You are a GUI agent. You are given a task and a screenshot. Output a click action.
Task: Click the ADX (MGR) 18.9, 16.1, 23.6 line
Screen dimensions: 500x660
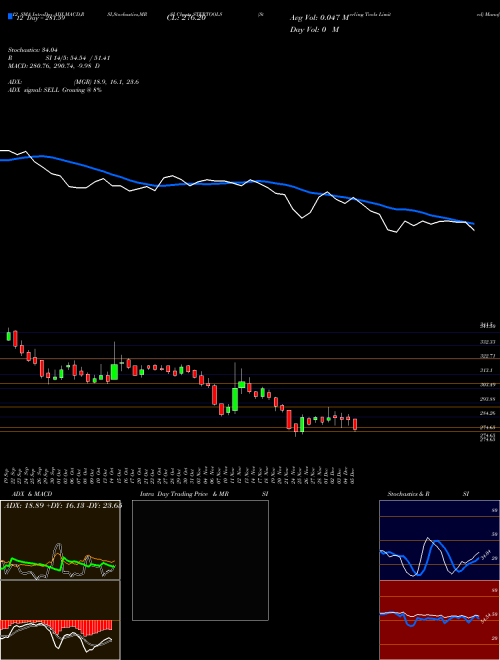tap(73, 82)
